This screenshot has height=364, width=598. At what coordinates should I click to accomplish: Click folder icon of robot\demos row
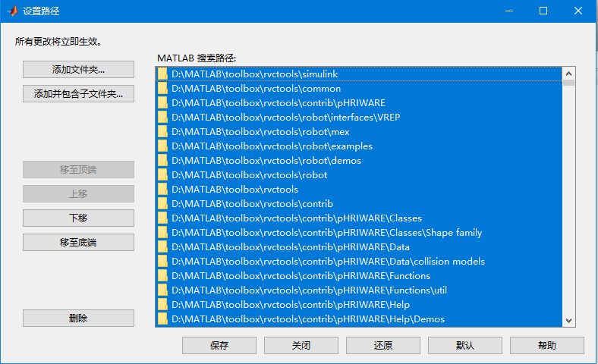coord(163,161)
